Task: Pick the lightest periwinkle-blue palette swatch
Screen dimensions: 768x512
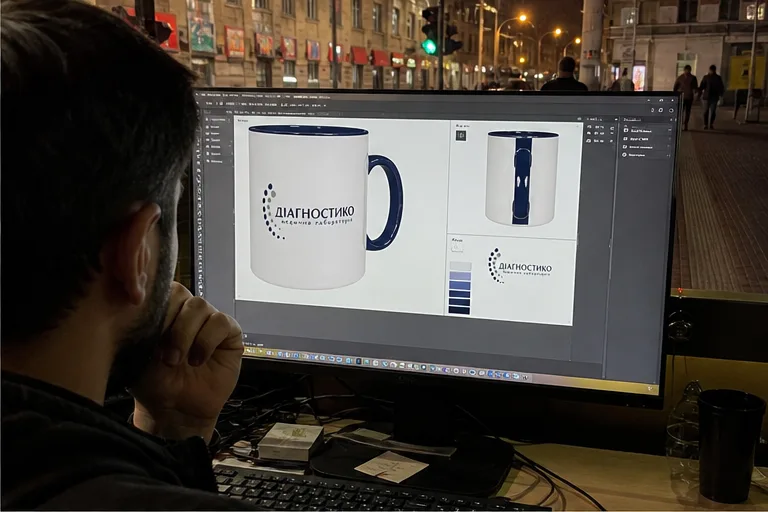Action: click(460, 276)
